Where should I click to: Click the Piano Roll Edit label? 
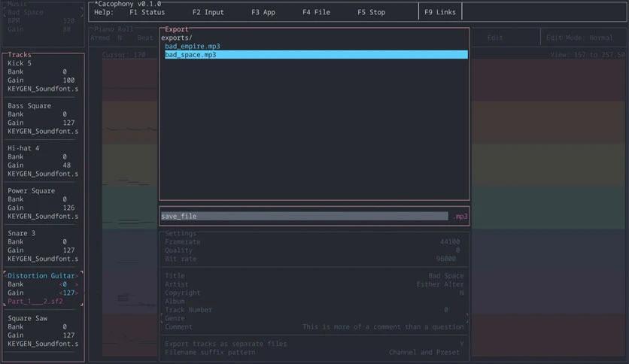494,38
